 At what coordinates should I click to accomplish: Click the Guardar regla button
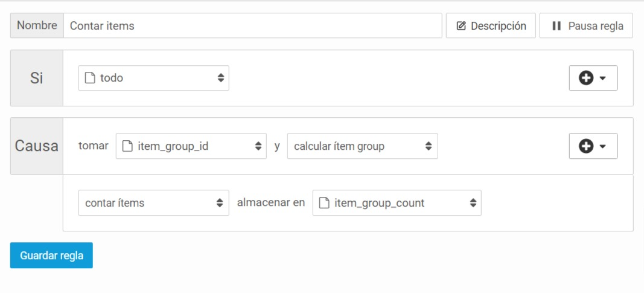[x=51, y=255]
